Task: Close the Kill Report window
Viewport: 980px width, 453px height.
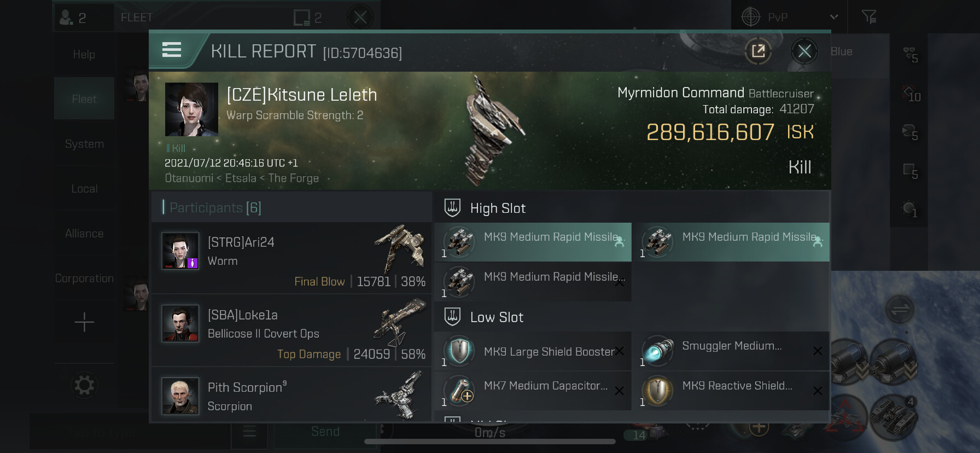Action: [x=804, y=51]
